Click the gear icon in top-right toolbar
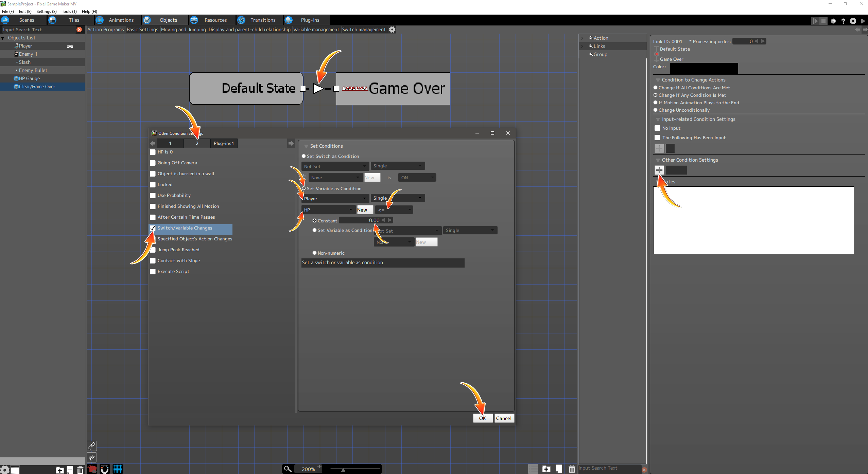The width and height of the screenshot is (868, 474). click(853, 21)
